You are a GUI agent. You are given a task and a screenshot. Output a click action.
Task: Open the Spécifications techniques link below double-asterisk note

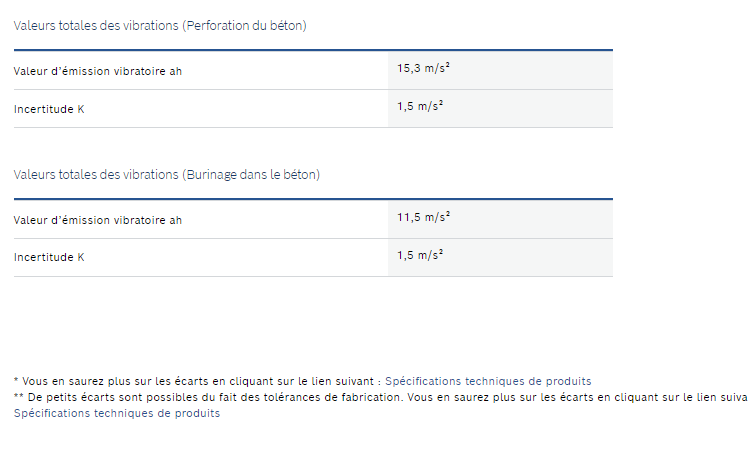click(x=117, y=413)
